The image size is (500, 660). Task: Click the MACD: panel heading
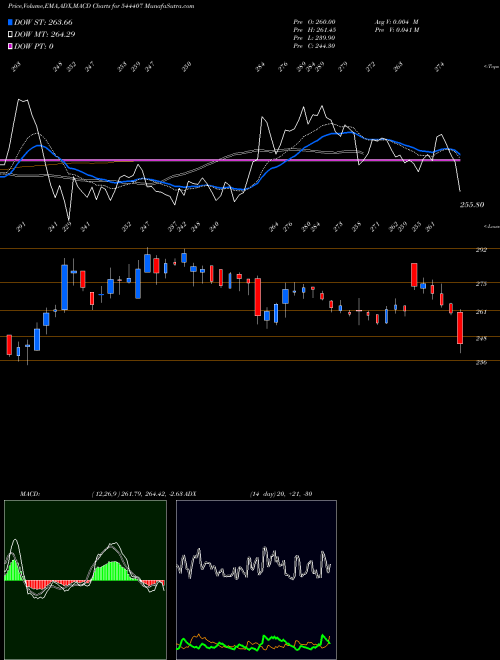pyautogui.click(x=30, y=494)
